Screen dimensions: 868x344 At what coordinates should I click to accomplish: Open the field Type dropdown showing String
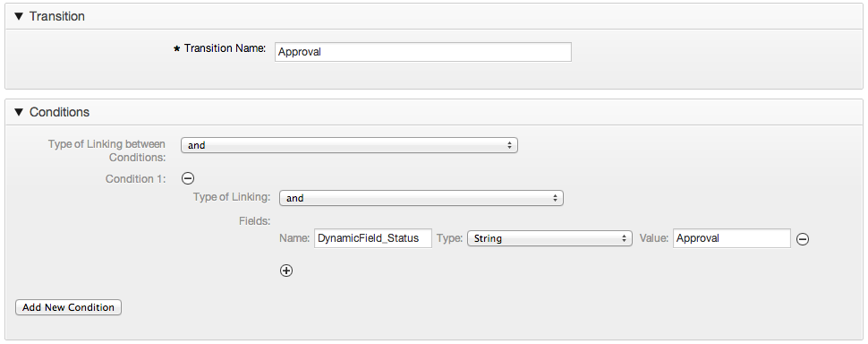549,238
